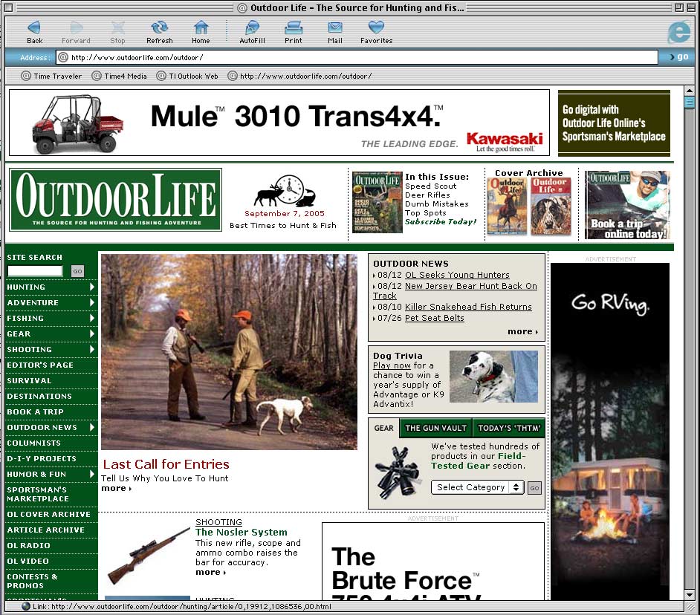
Task: Open Field-Tested Gear link
Action: (x=478, y=461)
